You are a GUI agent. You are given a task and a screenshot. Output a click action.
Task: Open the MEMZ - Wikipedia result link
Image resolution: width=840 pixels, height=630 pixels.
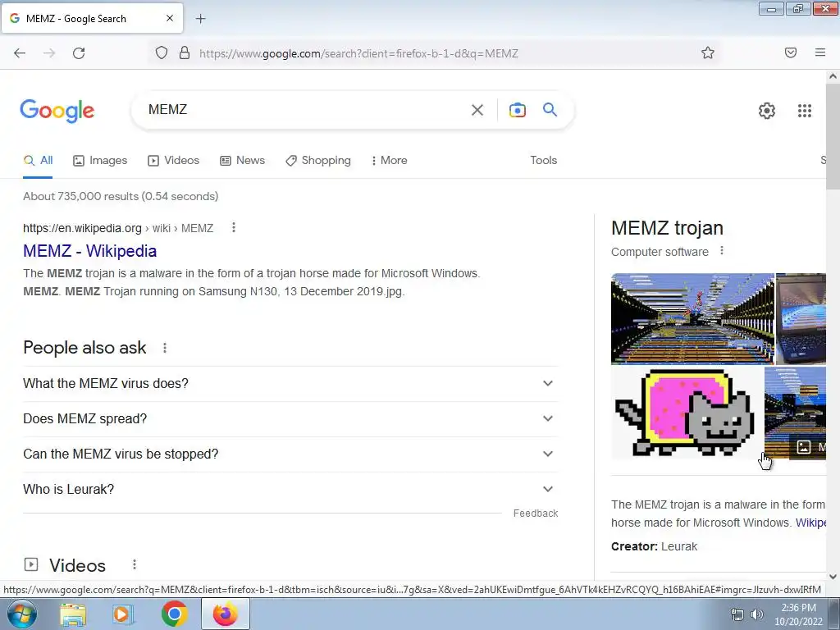(x=90, y=251)
